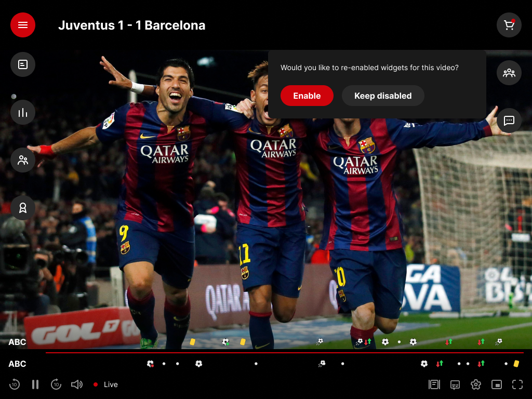This screenshot has height=399, width=532.
Task: Open the news article widget in left sidebar
Action: [23, 64]
